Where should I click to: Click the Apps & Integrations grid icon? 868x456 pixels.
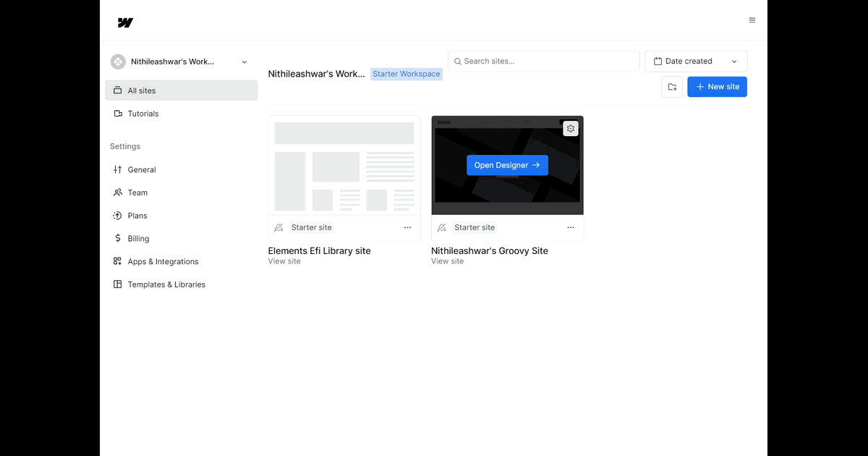click(118, 261)
